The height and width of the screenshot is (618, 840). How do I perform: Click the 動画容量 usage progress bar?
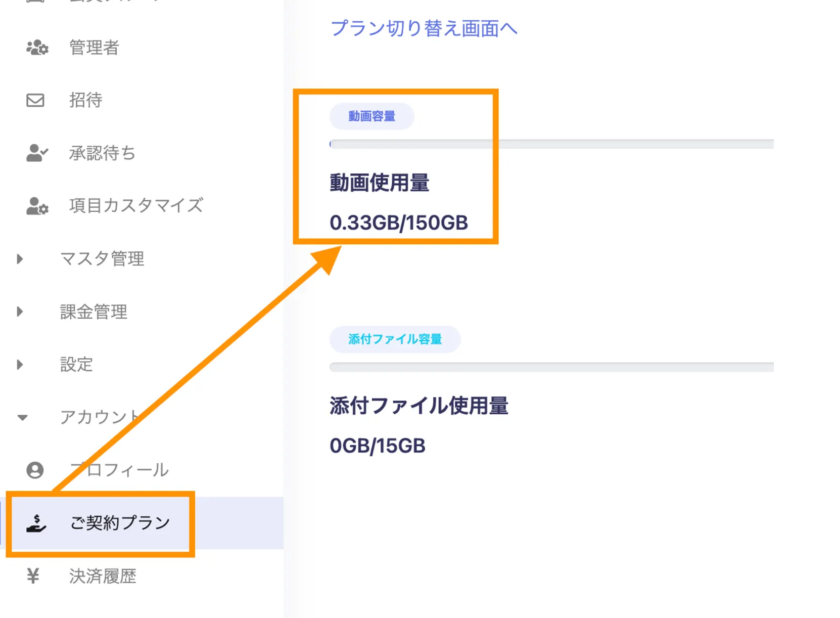(551, 144)
